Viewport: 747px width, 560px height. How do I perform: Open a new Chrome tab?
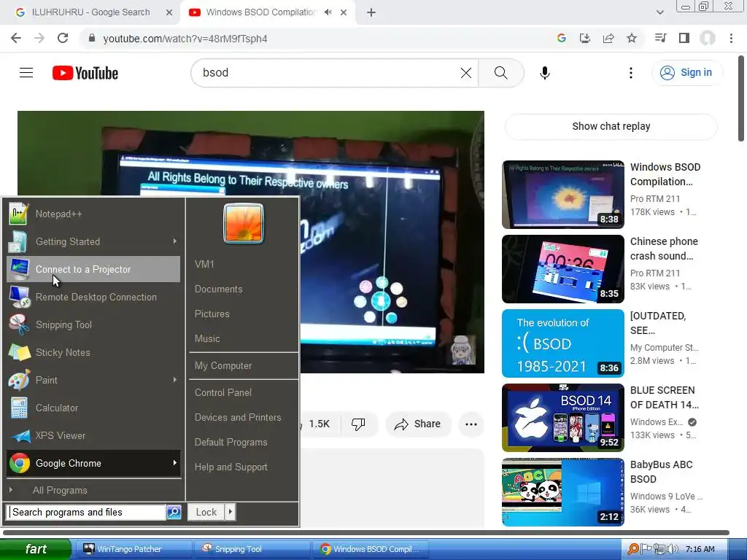(x=371, y=12)
